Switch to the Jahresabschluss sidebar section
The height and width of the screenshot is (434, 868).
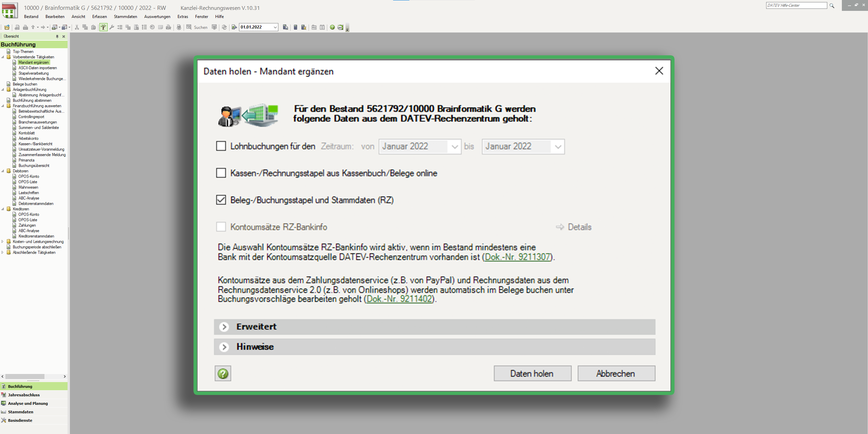click(x=34, y=395)
